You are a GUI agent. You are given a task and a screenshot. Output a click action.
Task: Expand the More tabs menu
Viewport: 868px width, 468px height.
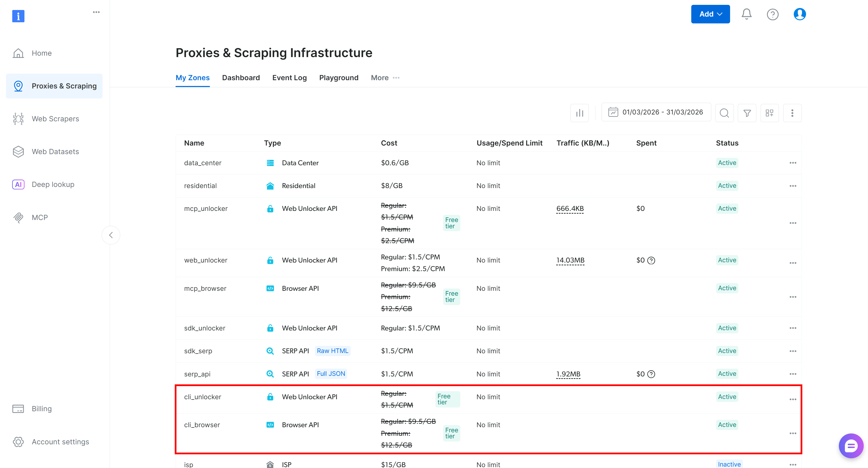click(x=385, y=78)
